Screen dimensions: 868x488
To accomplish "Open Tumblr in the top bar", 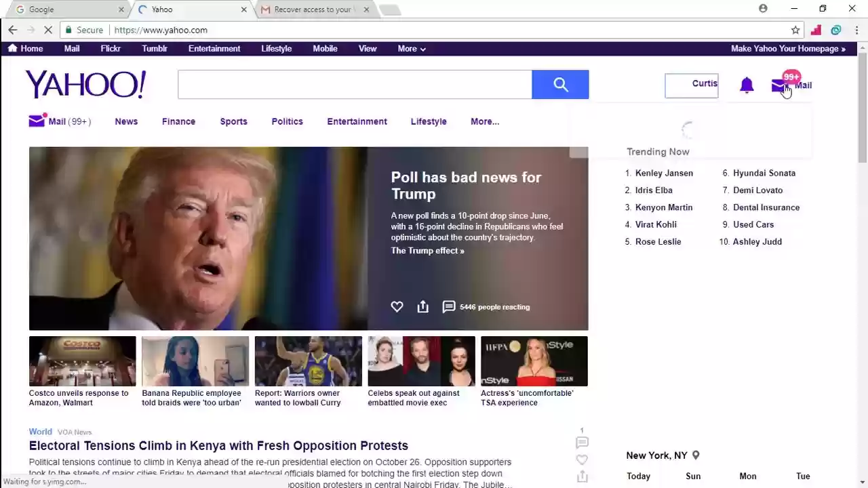I will point(155,49).
